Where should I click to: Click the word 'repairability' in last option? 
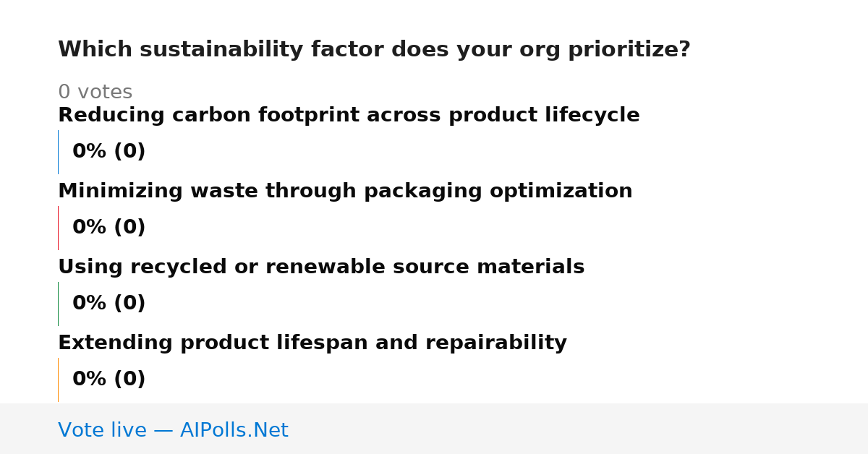click(x=496, y=343)
